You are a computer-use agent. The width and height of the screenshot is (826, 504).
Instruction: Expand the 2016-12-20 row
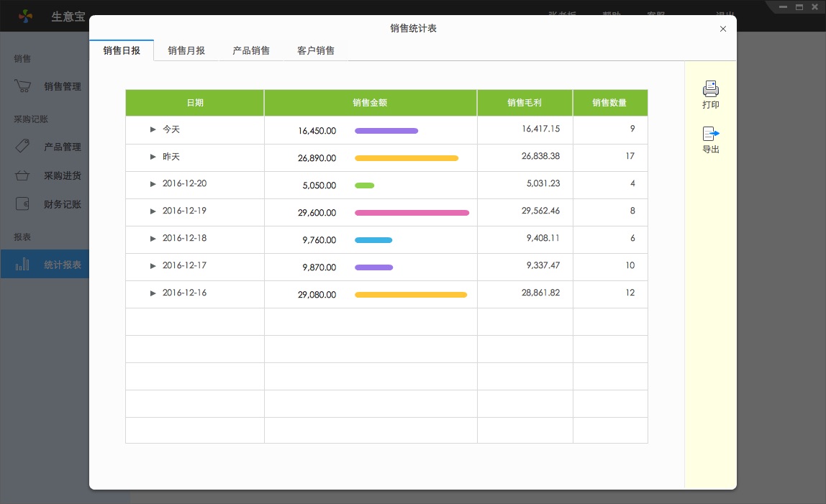(x=153, y=184)
